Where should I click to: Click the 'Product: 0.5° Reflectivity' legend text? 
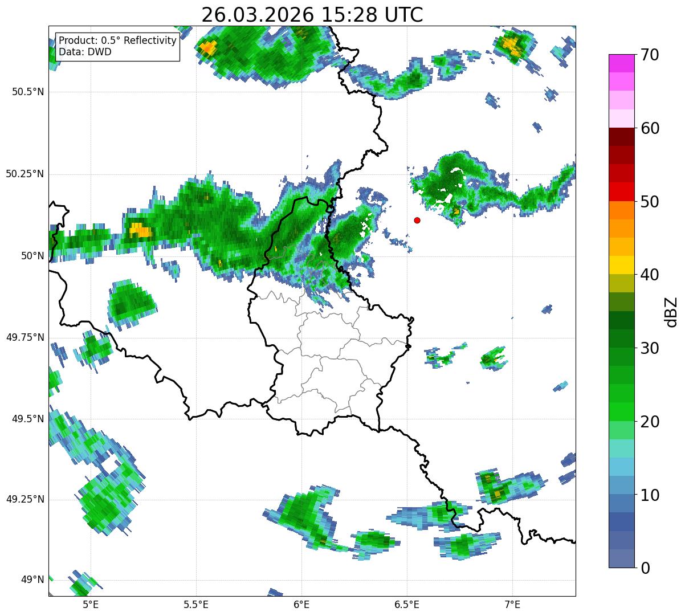click(x=118, y=41)
